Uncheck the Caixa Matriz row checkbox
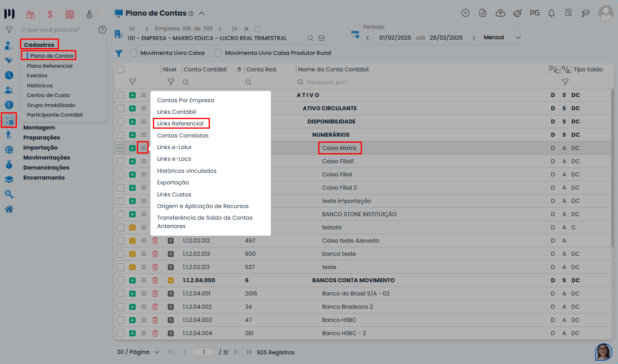 [120, 148]
